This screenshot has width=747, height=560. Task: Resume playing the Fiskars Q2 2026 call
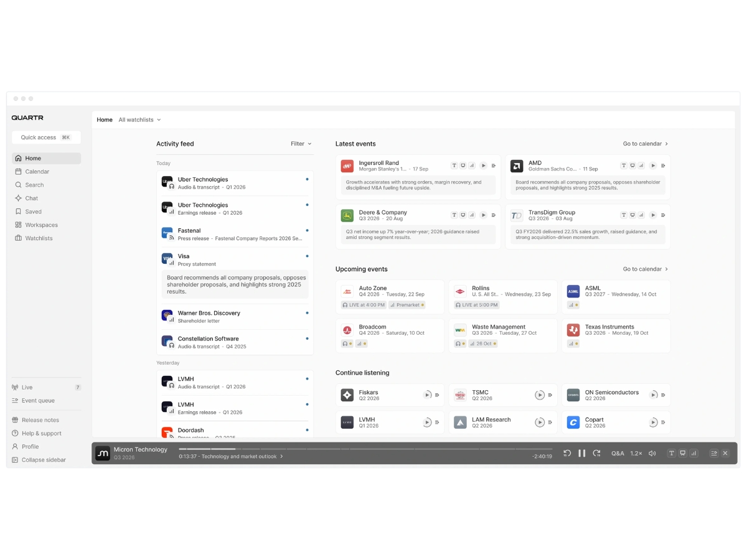427,395
